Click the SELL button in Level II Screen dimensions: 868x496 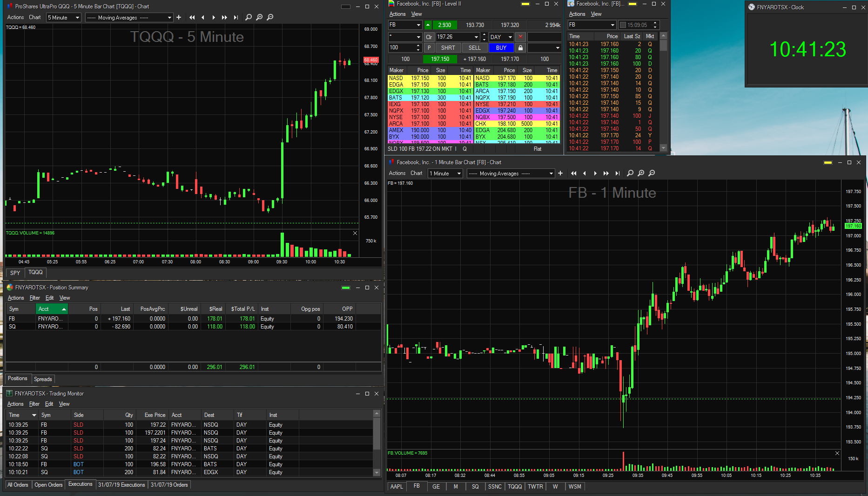pos(475,48)
